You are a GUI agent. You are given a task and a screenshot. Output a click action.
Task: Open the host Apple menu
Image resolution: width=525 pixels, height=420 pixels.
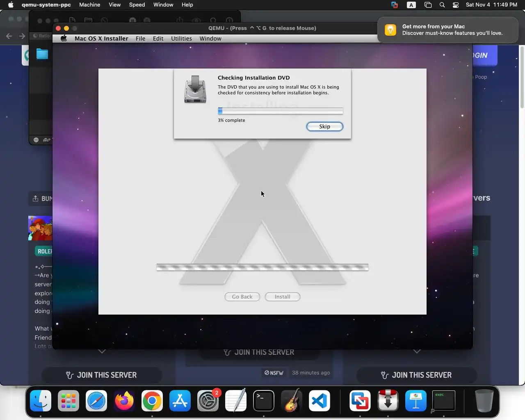(x=11, y=5)
